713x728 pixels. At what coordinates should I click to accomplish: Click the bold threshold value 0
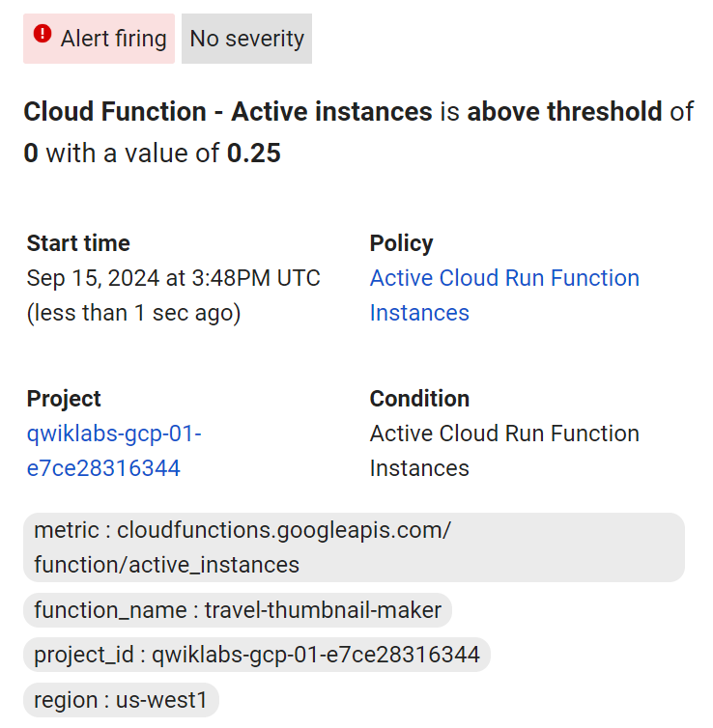(31, 154)
